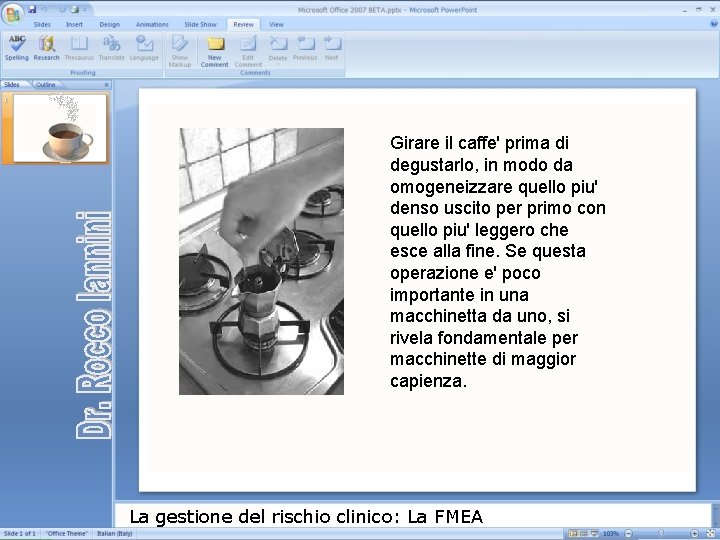Save the presentation from Quick Access toolbar

[x=32, y=9]
